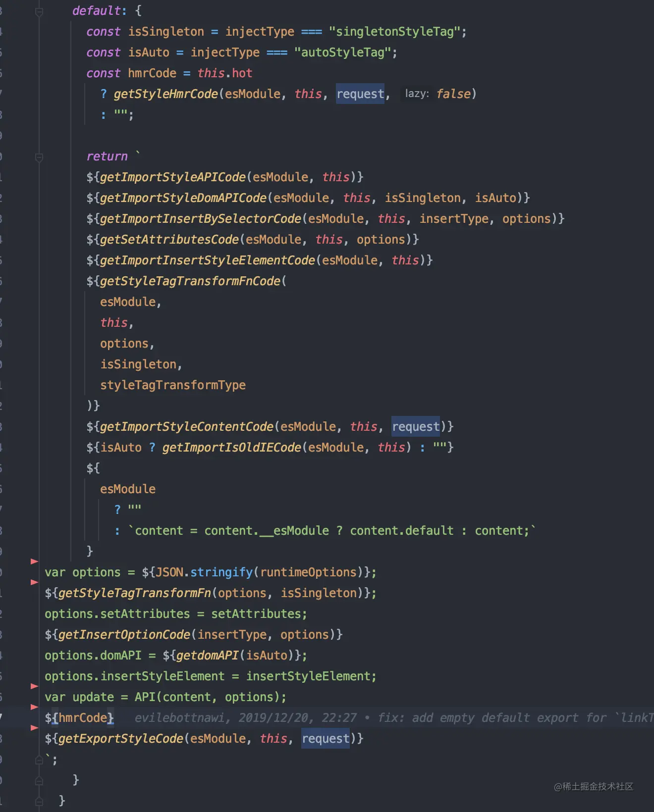Viewport: 654px width, 812px height.
Task: Click getImportInsertBySelectorCode function name
Action: [x=201, y=218]
